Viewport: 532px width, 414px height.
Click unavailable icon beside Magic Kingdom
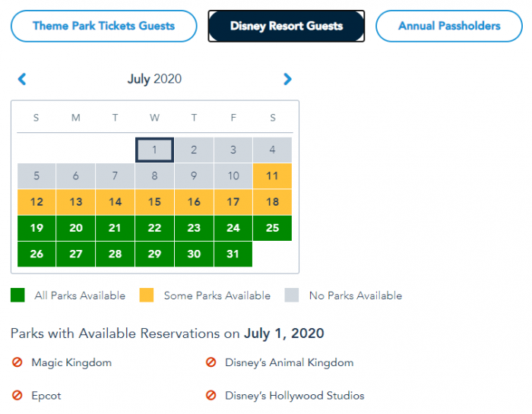pyautogui.click(x=17, y=363)
